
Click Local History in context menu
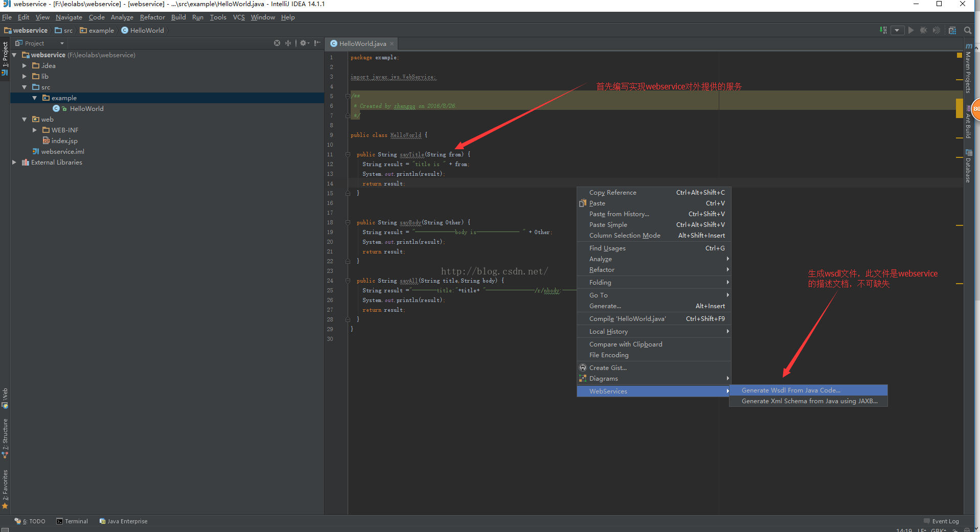coord(654,331)
